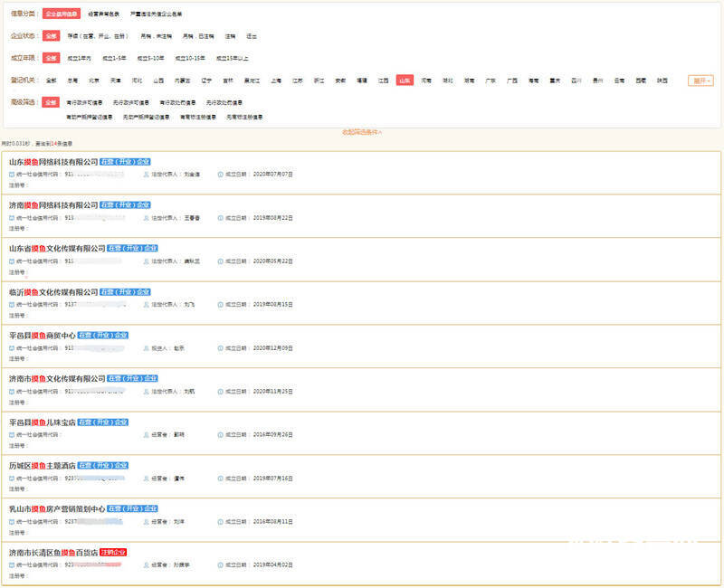Image resolution: width=724 pixels, height=588 pixels.
Task: Click the person icon beside legal representative 刘金涛
Action: [147, 174]
